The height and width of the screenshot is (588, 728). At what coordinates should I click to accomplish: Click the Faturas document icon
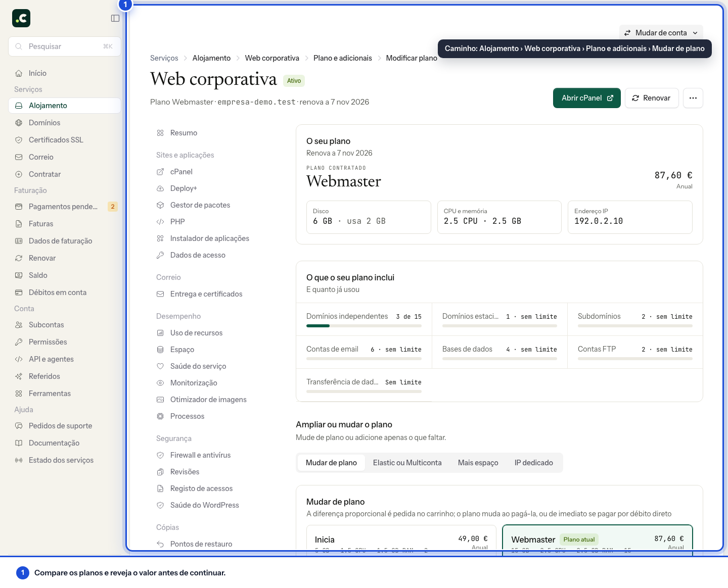pyautogui.click(x=19, y=224)
